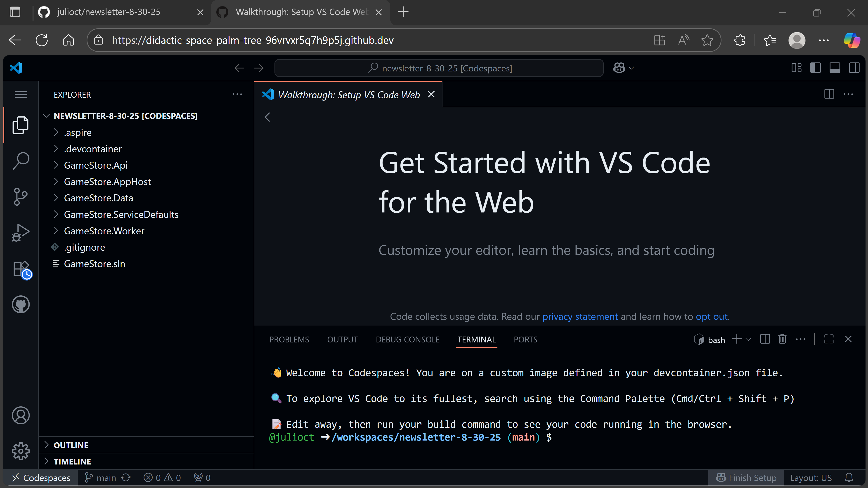
Task: Click the VS Code logo in title bar
Action: tap(16, 68)
